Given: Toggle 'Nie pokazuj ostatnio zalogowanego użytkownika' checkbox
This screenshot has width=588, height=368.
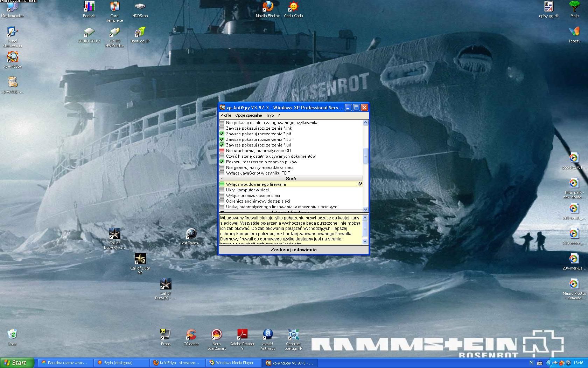Looking at the screenshot, I should (x=222, y=123).
